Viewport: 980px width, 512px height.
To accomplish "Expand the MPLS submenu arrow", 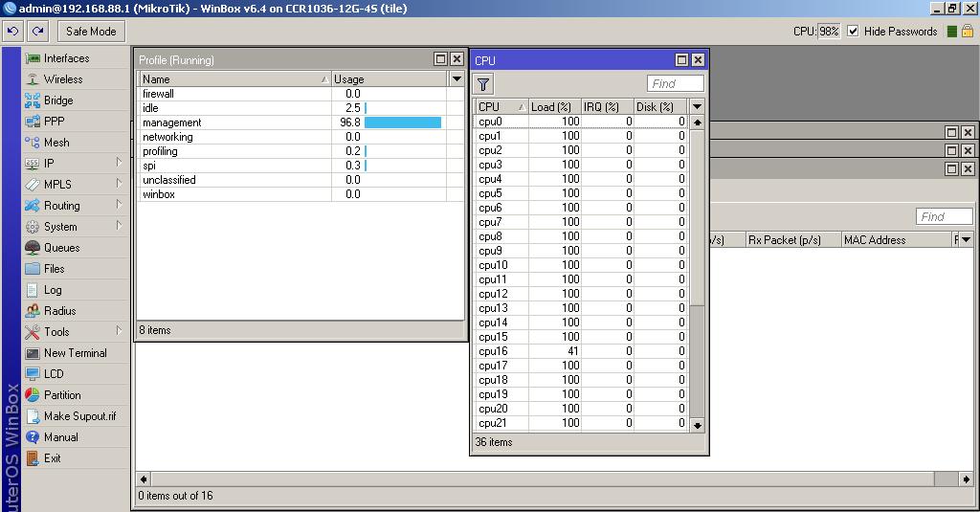I will click(119, 184).
